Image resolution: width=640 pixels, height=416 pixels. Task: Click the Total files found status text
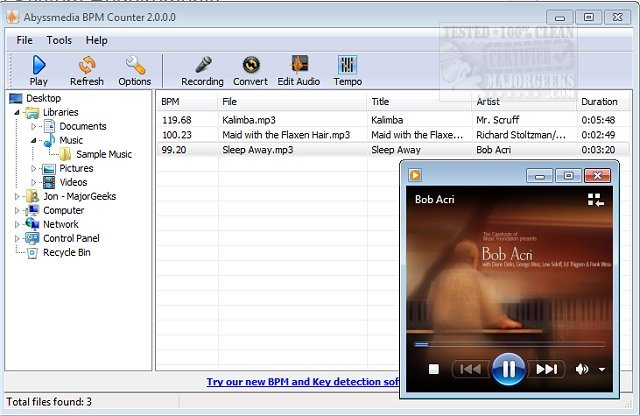click(49, 402)
